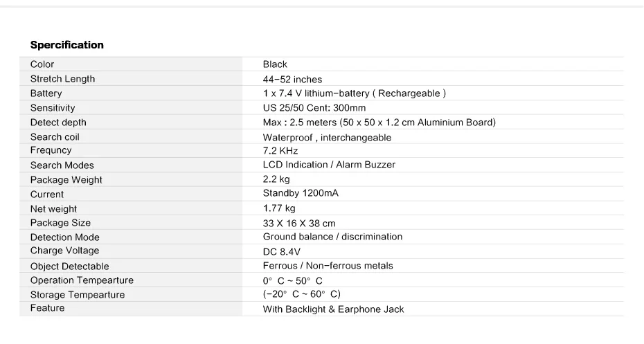Select the 7.2 KHz frequency value
The width and height of the screenshot is (644, 344).
[280, 151]
